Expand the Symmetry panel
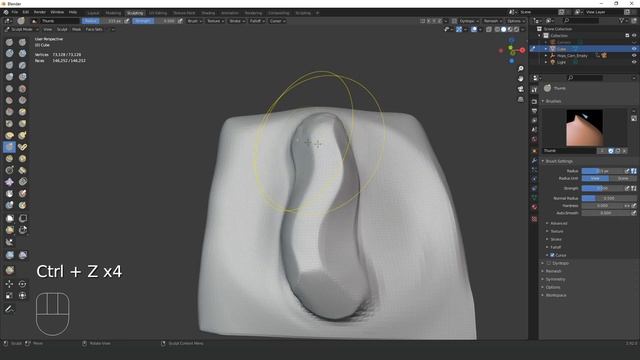Viewport: 640px width, 360px height. (555, 279)
